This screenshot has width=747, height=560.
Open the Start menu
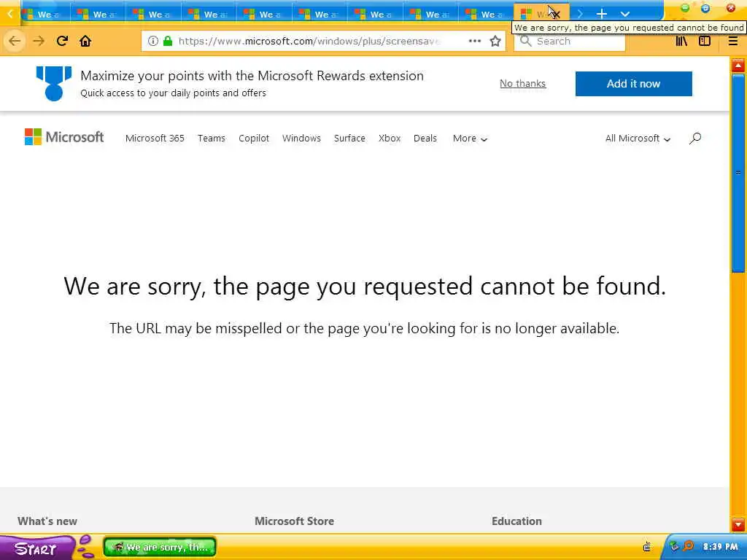tap(36, 548)
